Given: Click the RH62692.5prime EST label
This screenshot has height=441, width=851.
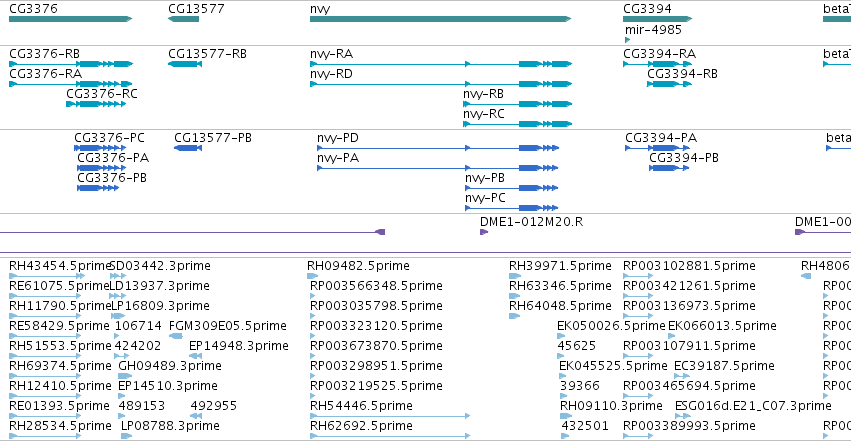Looking at the screenshot, I should pos(361,426).
